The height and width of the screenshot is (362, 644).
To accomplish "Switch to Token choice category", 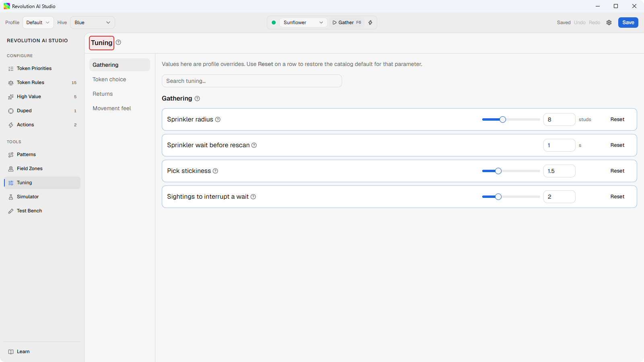I will tap(120, 79).
